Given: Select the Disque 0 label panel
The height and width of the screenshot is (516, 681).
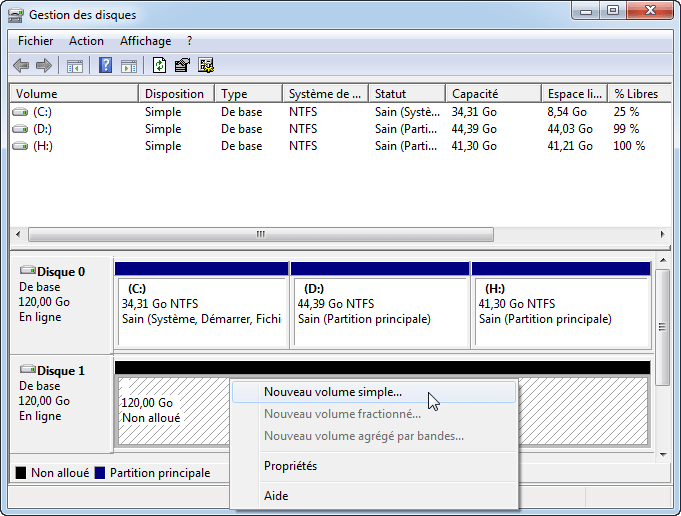Looking at the screenshot, I should pos(61,305).
